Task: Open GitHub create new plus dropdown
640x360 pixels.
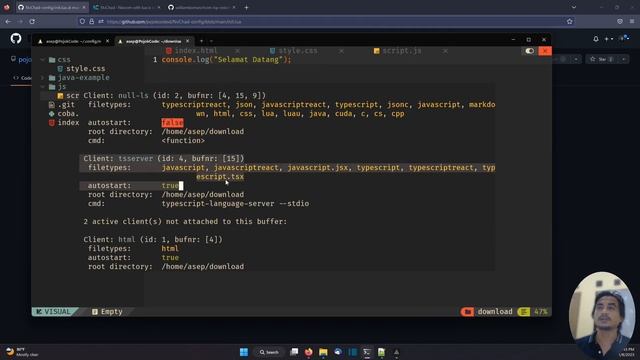Action: [609, 39]
